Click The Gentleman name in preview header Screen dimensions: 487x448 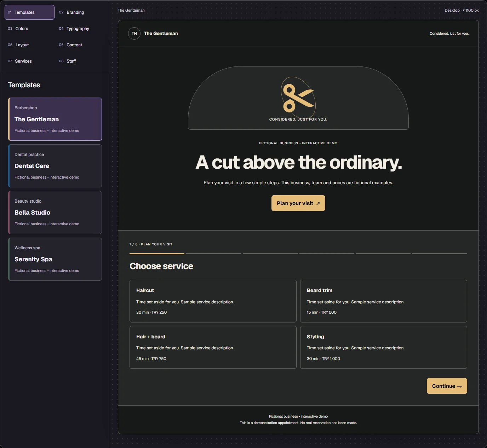click(161, 34)
